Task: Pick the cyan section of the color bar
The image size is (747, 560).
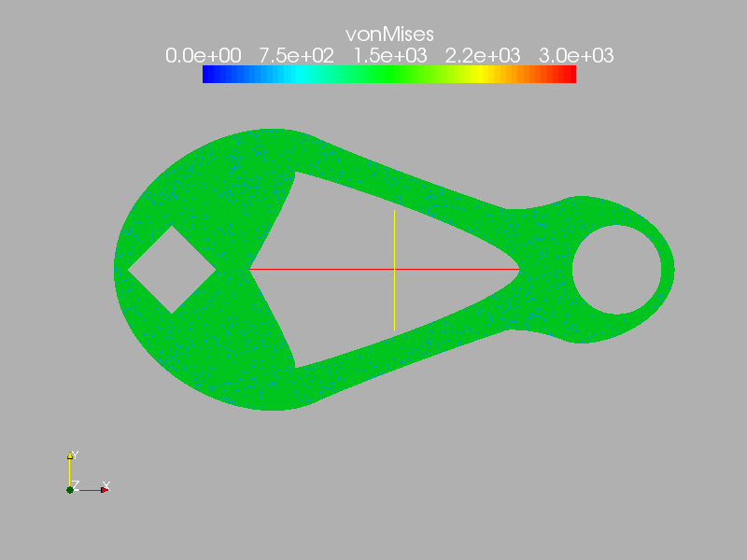Action: pos(296,75)
